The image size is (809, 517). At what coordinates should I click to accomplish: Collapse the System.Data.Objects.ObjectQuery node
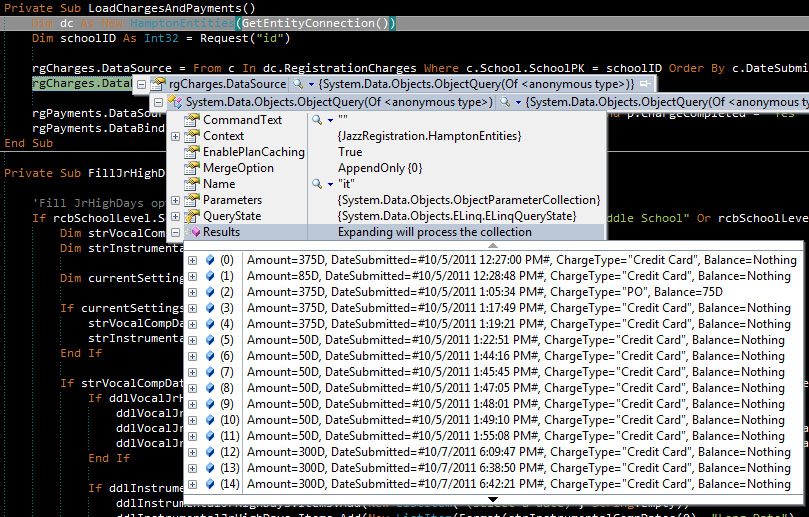(158, 102)
